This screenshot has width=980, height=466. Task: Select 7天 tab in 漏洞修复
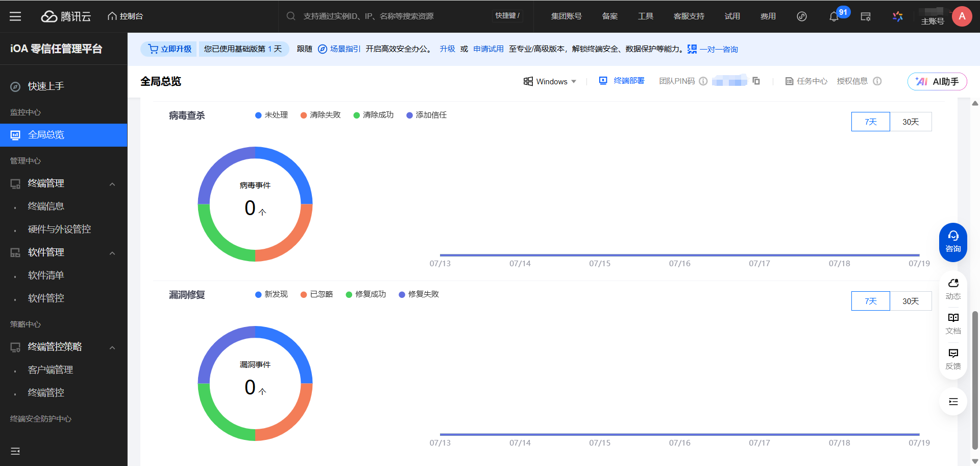(x=871, y=301)
